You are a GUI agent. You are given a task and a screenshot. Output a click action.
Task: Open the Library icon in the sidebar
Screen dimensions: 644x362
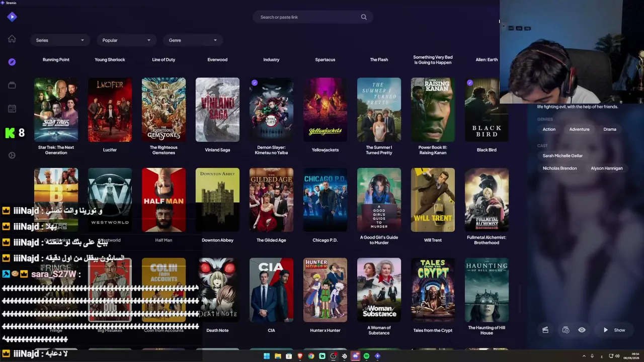point(12,85)
